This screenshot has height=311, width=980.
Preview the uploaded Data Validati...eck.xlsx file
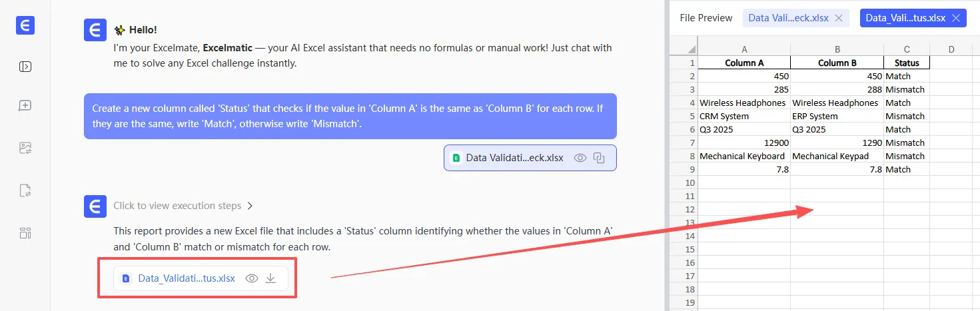click(x=580, y=158)
